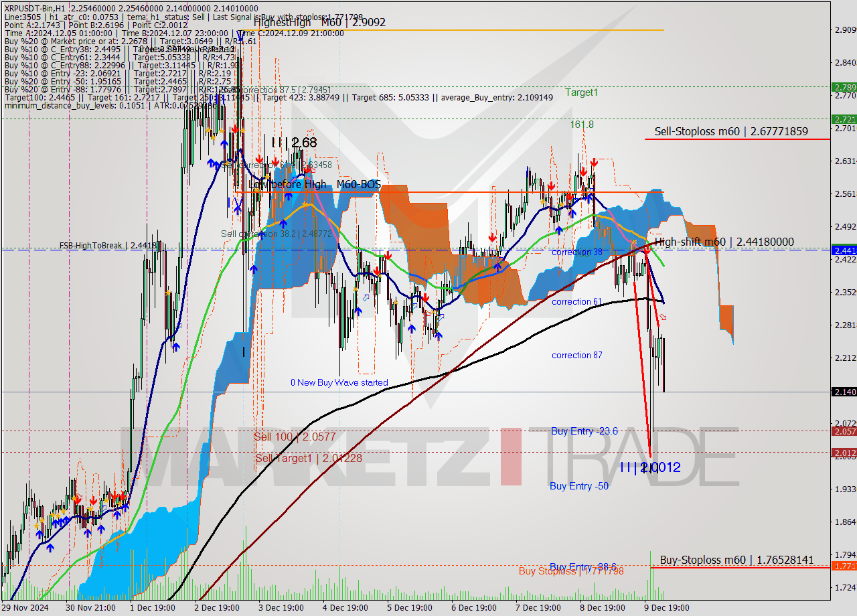Select the FSB-HighToBreak | 2.4418 label

pyautogui.click(x=108, y=246)
